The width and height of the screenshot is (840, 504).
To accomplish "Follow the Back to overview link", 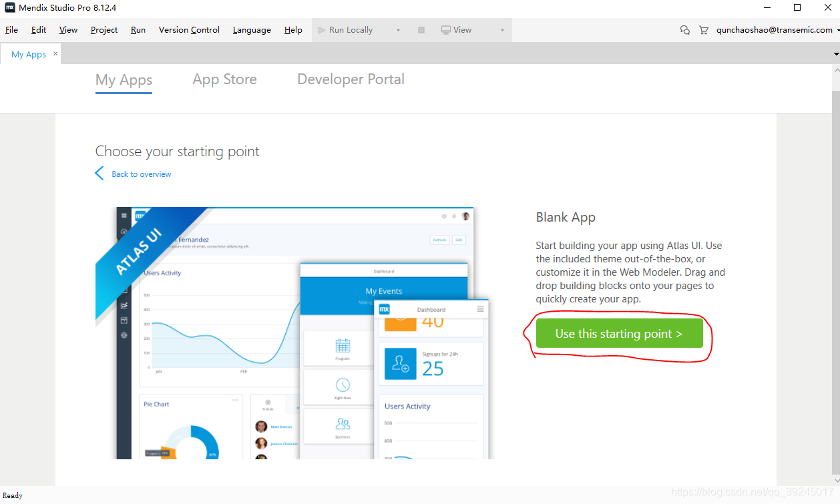I will (141, 174).
